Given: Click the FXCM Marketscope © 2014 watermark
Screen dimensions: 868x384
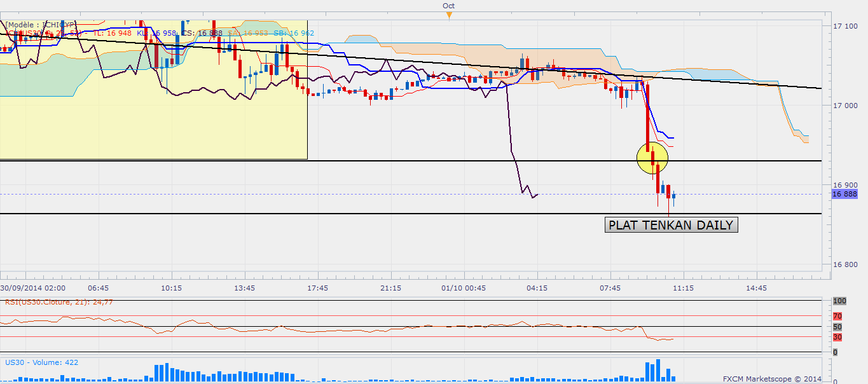Looking at the screenshot, I should [771, 379].
